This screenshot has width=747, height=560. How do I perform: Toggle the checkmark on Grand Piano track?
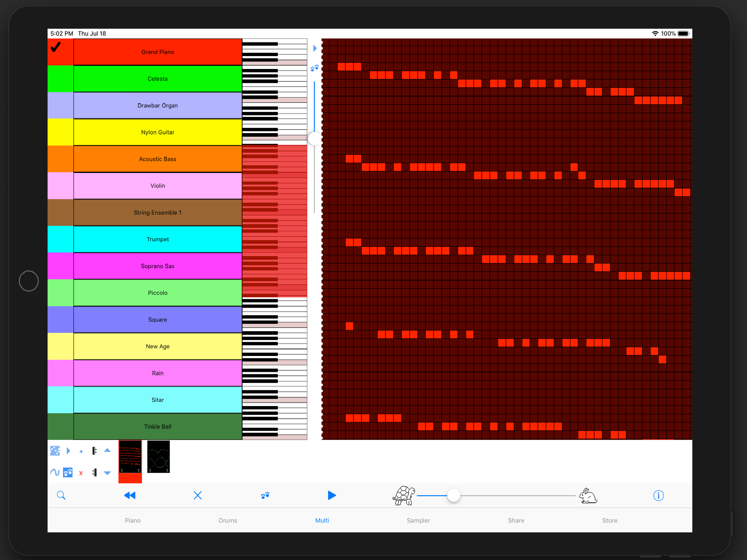56,48
